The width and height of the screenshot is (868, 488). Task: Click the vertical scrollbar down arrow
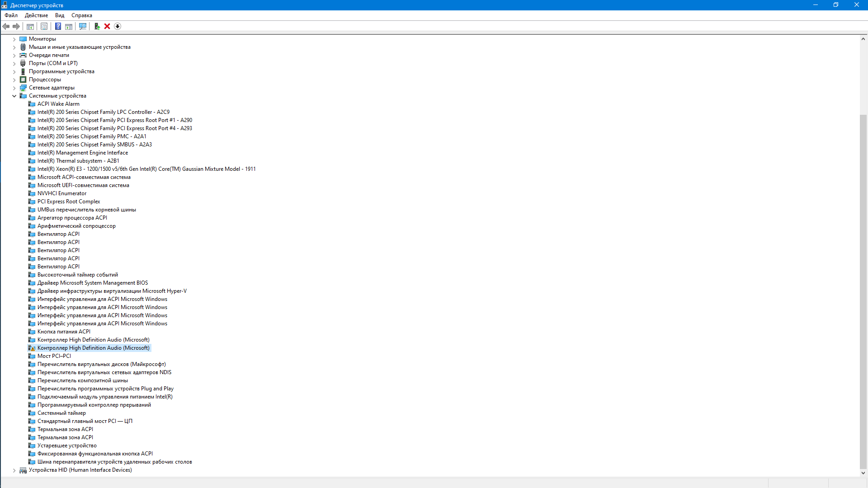click(863, 473)
